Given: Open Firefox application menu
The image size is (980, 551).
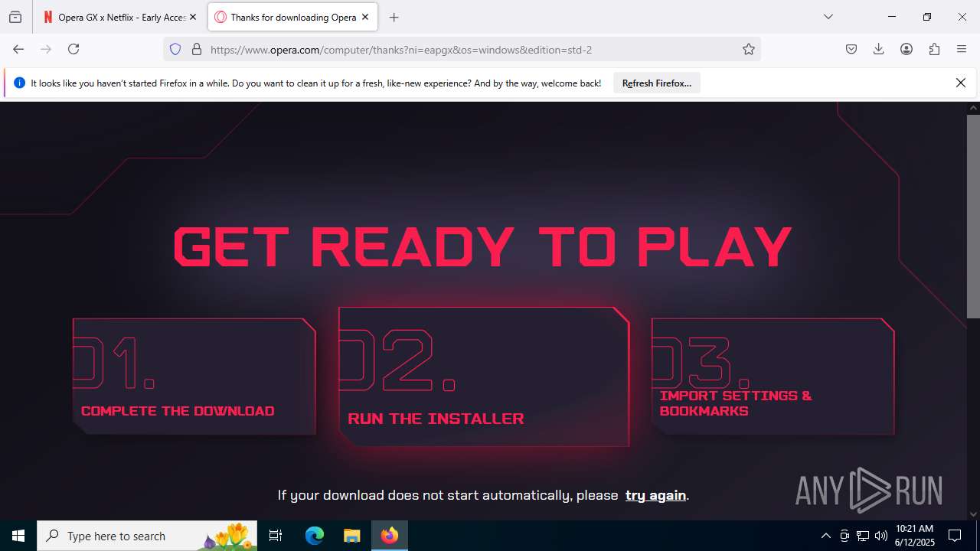Looking at the screenshot, I should pos(962,49).
